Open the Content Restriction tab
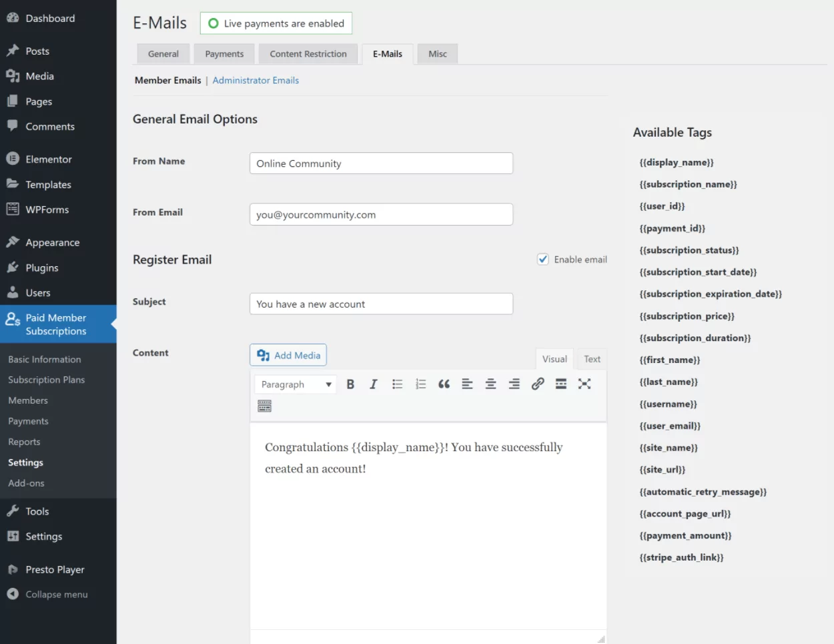Screen dimensions: 834x644 [308, 54]
